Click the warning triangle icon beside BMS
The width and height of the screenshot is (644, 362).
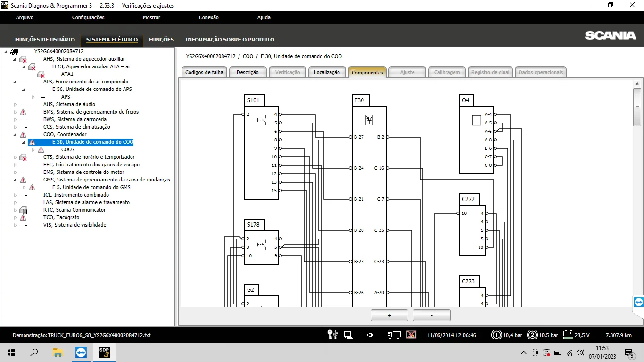coord(23,112)
